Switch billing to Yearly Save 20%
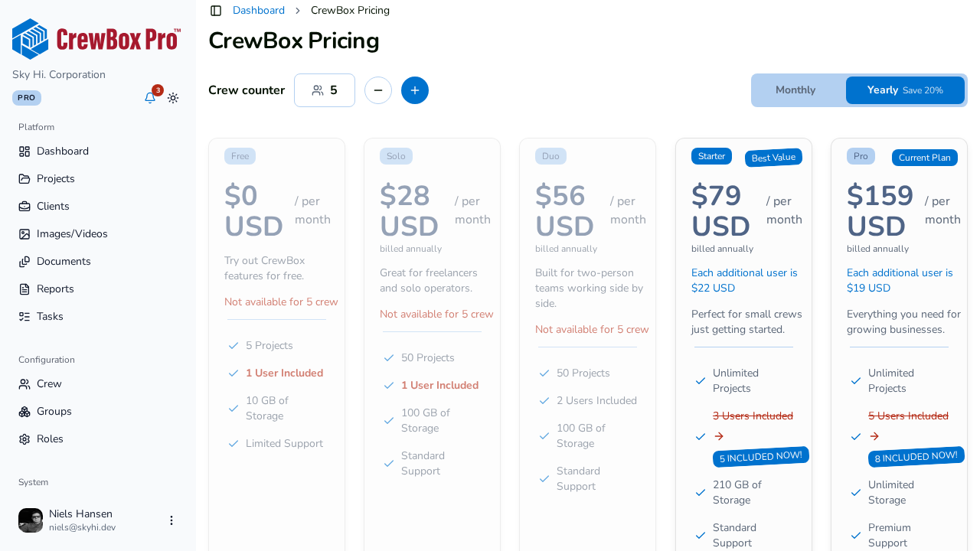The width and height of the screenshot is (980, 551). coord(905,90)
